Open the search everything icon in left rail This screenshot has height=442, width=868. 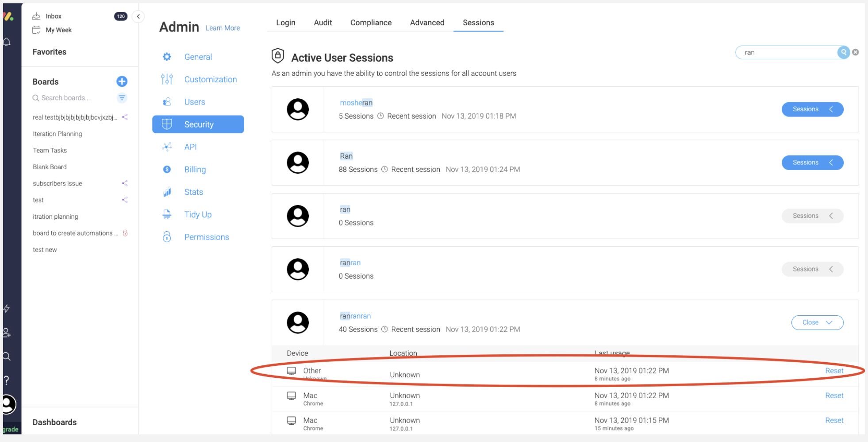point(7,357)
